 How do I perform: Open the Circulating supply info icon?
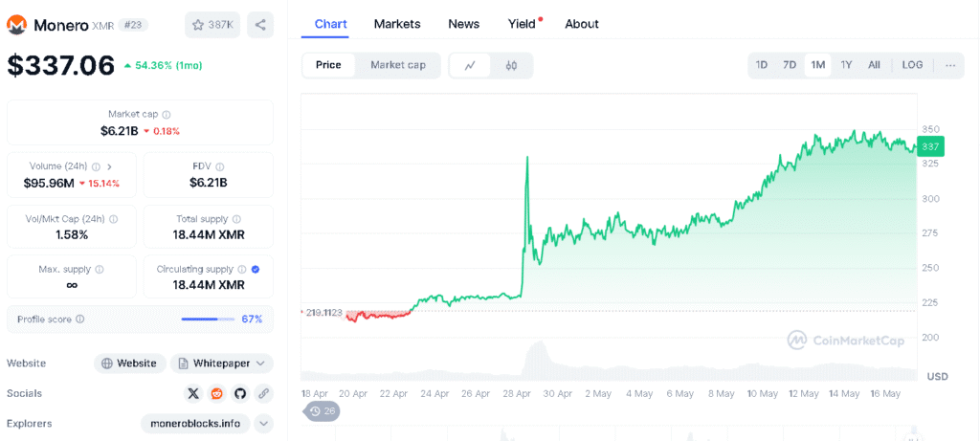point(241,269)
